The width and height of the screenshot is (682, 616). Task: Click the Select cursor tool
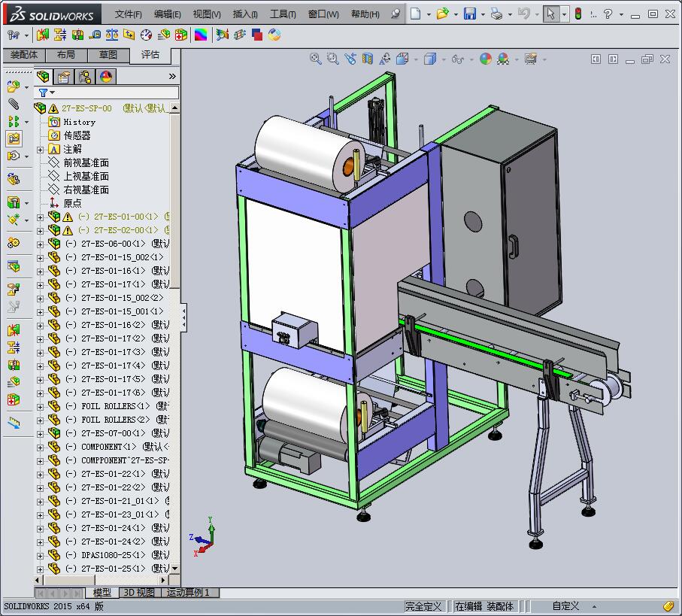click(x=550, y=14)
